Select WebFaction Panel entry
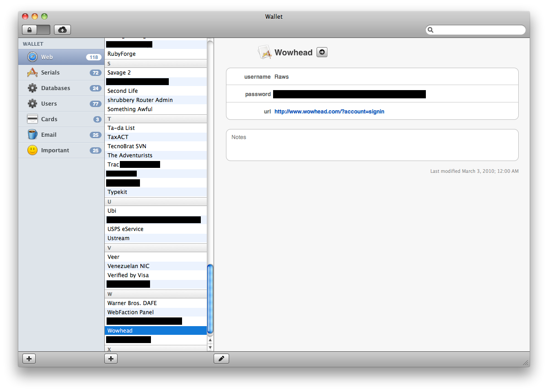The image size is (548, 392). (156, 312)
